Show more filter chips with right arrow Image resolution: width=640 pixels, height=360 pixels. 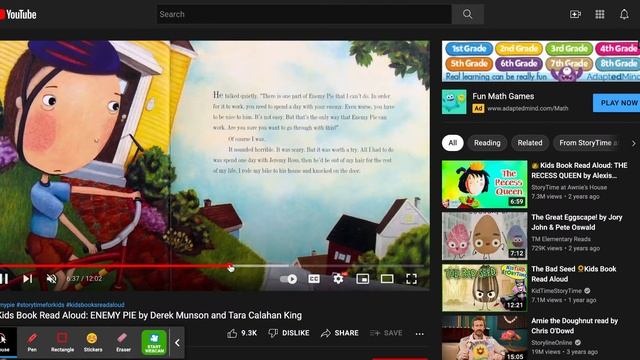[x=633, y=143]
